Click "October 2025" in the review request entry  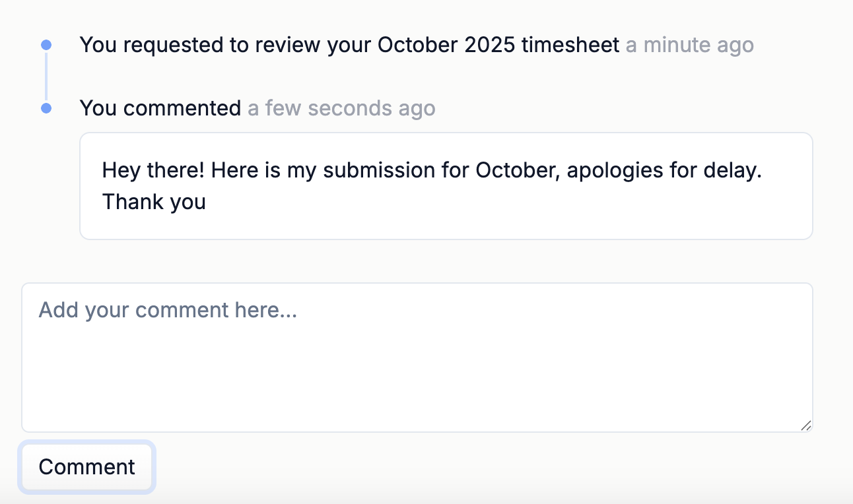[446, 46]
